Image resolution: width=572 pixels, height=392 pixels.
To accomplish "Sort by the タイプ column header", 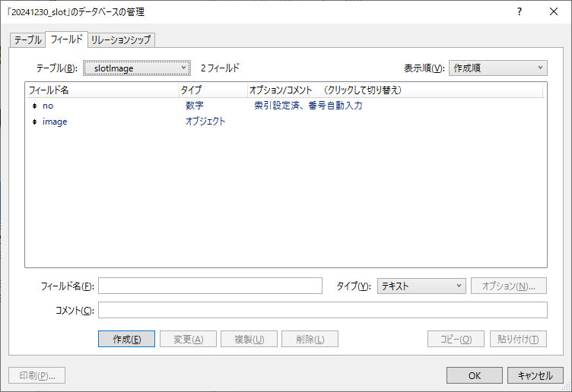I will tap(213, 90).
